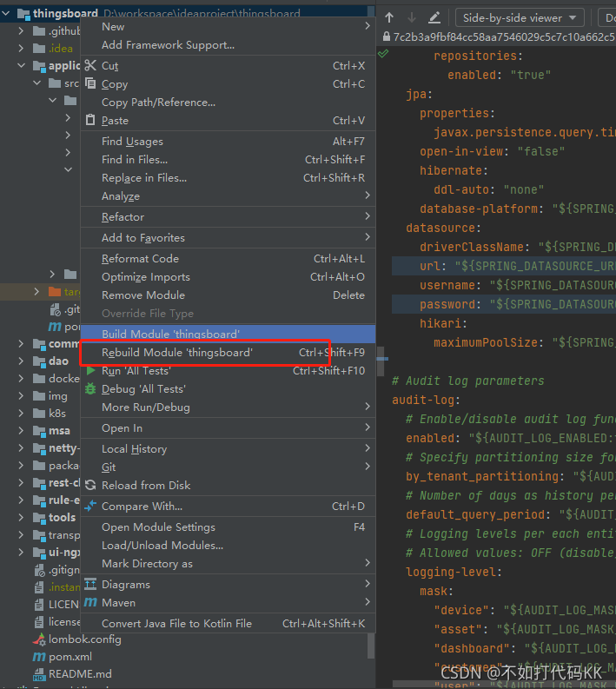
Task: Expand the .github folder
Action: (x=21, y=30)
